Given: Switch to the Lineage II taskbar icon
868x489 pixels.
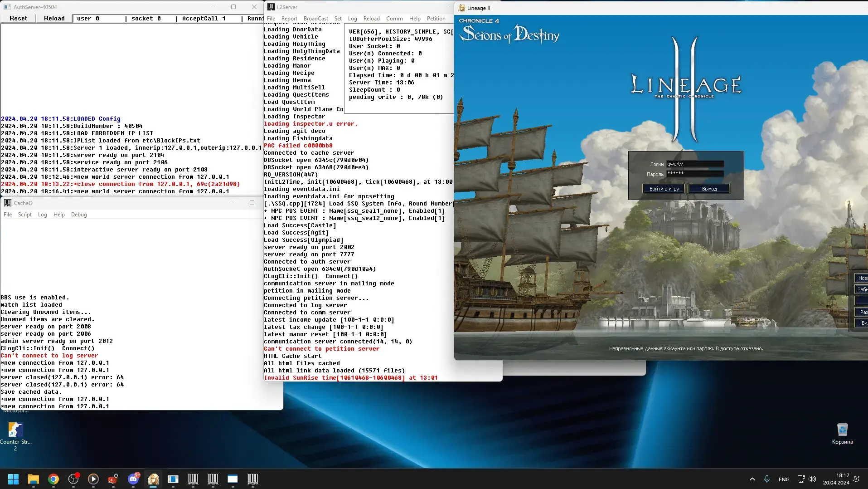Looking at the screenshot, I should tap(153, 479).
